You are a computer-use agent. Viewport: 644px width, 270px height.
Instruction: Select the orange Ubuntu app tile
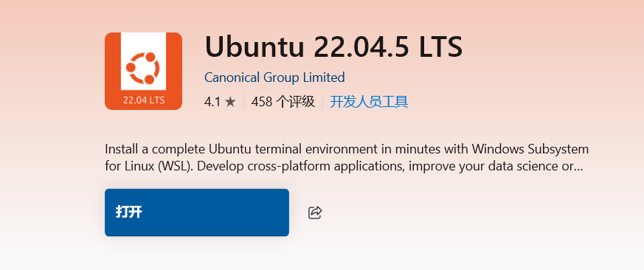143,71
